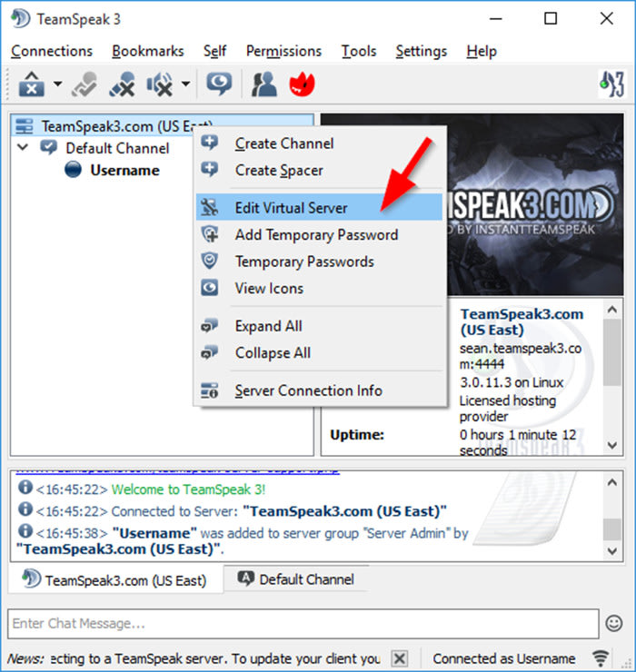Click the Enter Chat Message input field
Viewport: 636px width, 672px height.
303,624
